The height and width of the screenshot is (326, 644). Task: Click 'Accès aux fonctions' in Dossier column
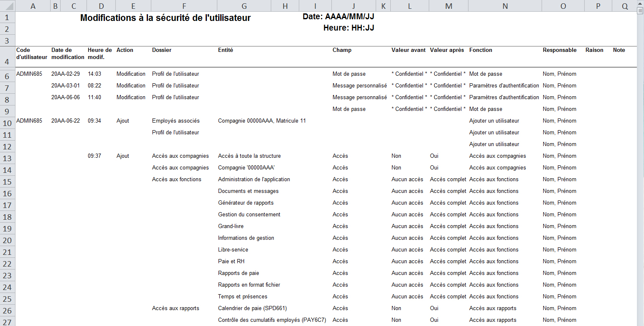coord(177,180)
